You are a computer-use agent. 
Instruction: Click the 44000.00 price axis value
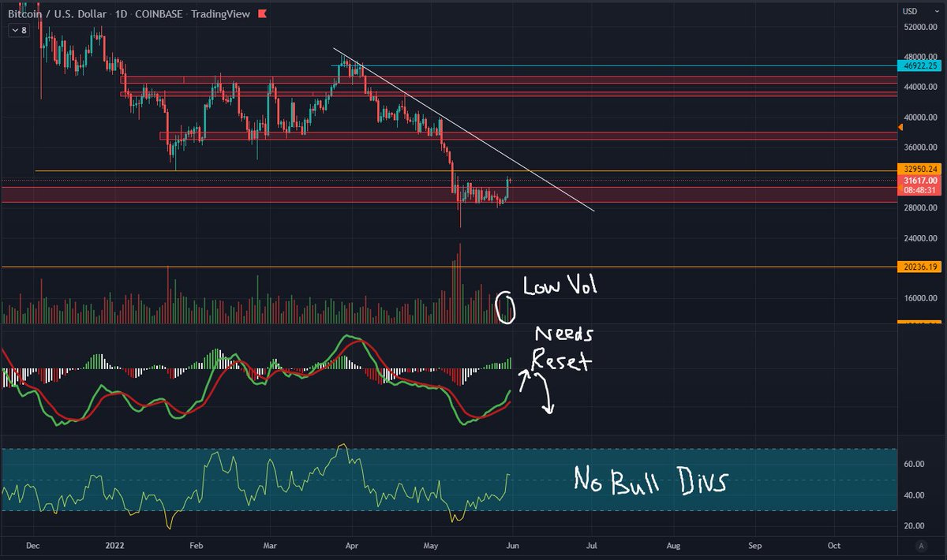[x=919, y=87]
